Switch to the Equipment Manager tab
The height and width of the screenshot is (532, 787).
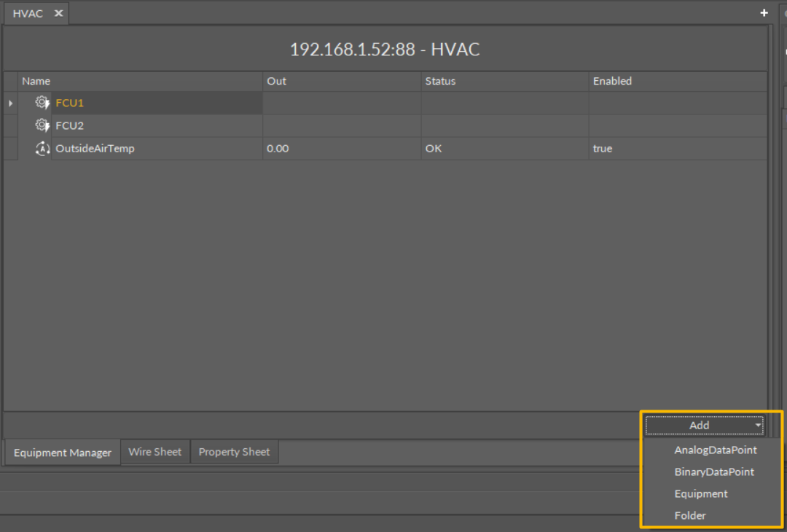click(x=63, y=453)
